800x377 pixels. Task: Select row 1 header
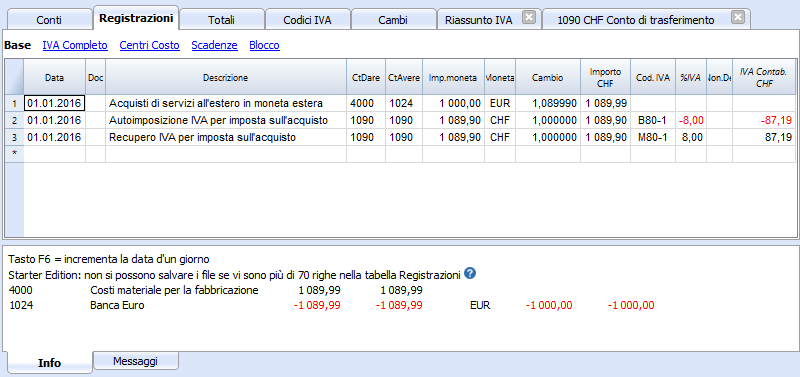pos(14,104)
